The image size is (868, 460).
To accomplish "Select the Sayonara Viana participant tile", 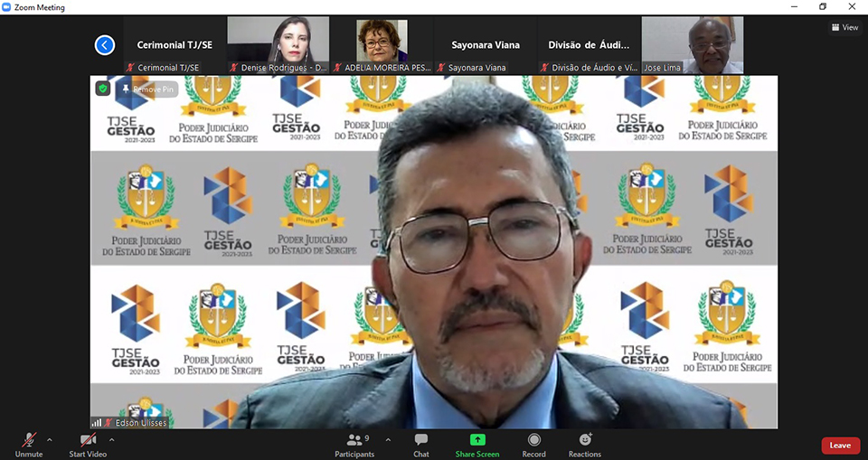I will 486,44.
